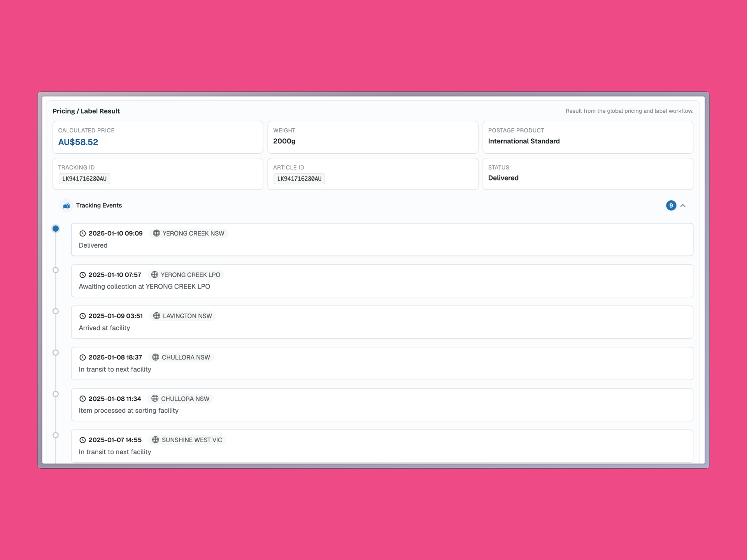
Task: Click the weight value 2000g
Action: click(284, 141)
